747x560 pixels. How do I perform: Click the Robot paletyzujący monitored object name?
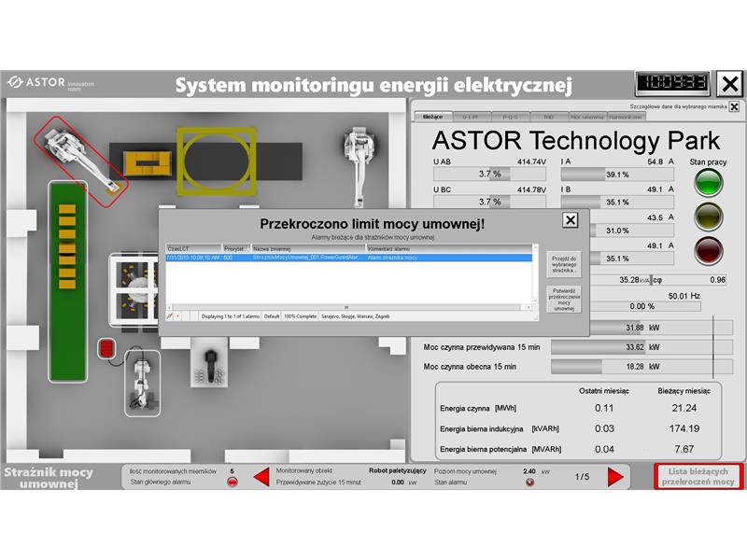click(x=398, y=470)
